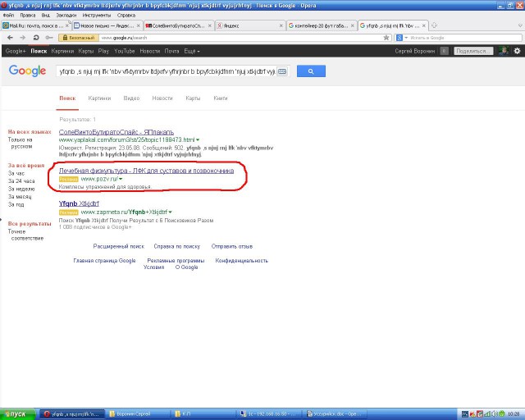The image size is (525, 420).
Task: Click the key (password wand) icon
Action: tap(49, 38)
